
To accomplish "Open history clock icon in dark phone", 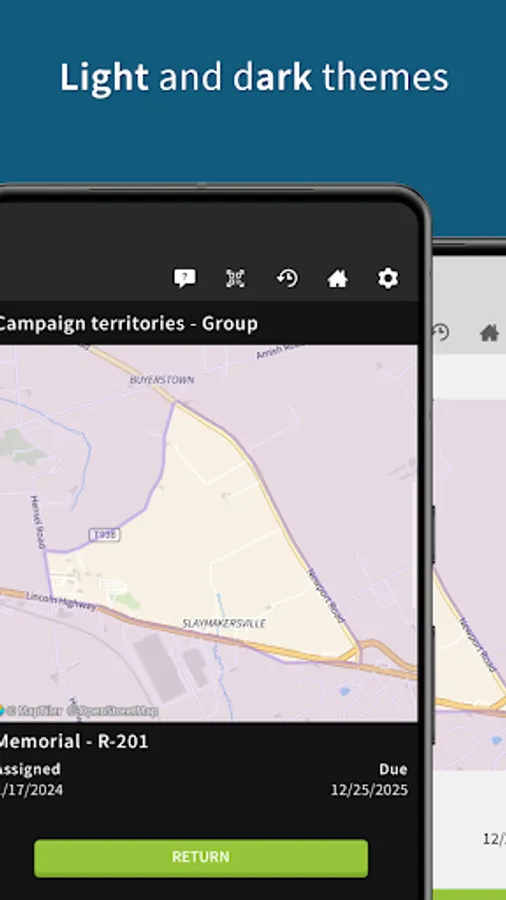I will coord(287,278).
